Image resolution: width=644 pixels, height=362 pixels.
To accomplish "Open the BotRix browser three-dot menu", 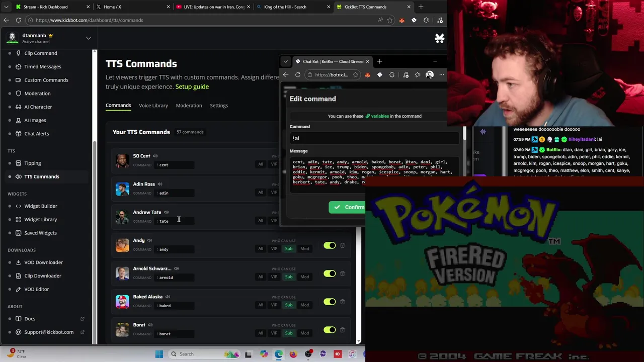I will (441, 75).
